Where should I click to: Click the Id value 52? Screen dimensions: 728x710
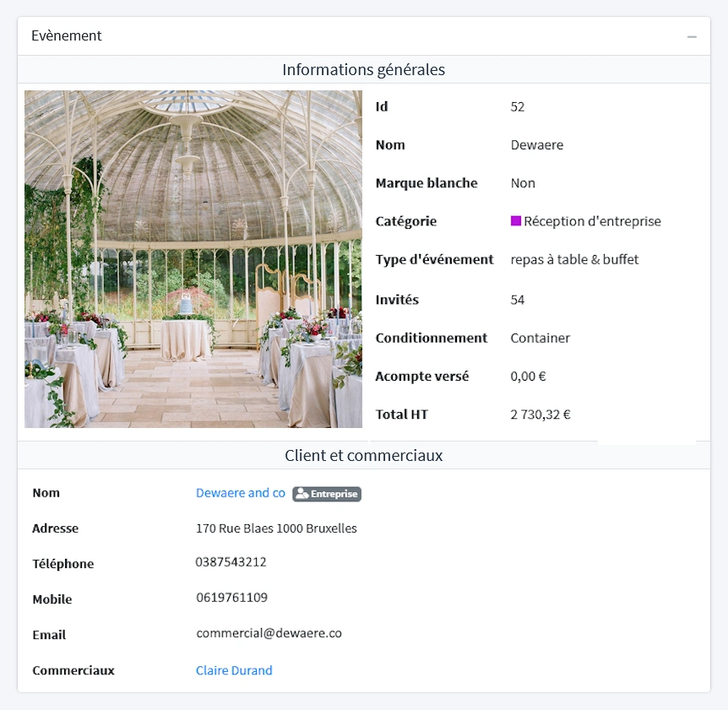tap(518, 107)
